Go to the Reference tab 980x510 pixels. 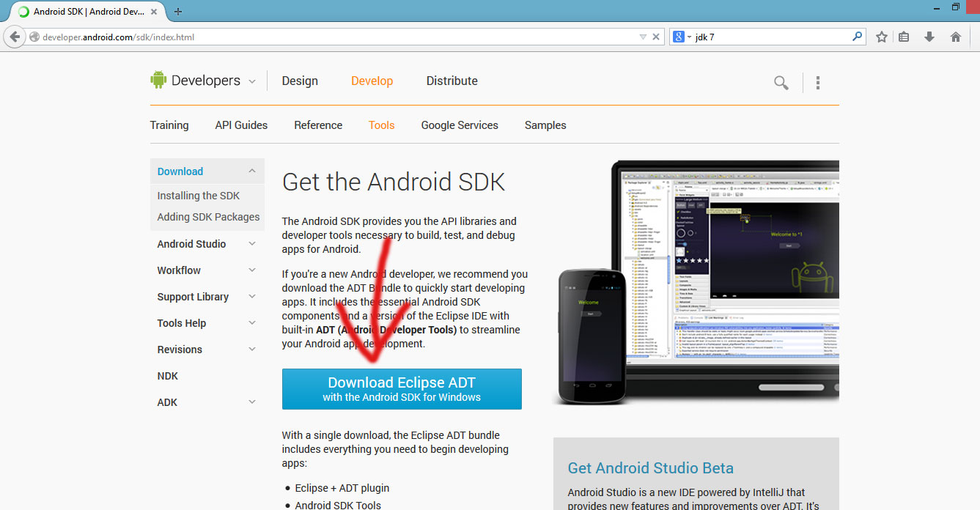coord(318,125)
